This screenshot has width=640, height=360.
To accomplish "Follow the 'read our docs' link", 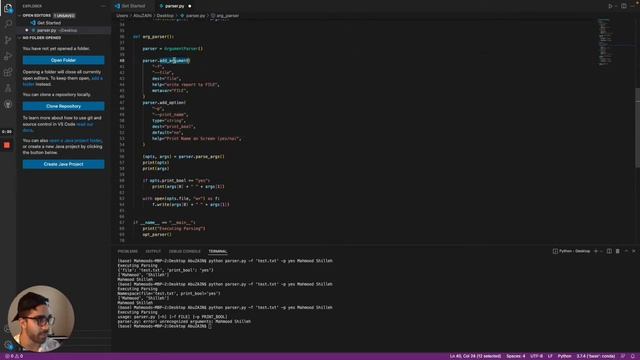I will coord(85,124).
